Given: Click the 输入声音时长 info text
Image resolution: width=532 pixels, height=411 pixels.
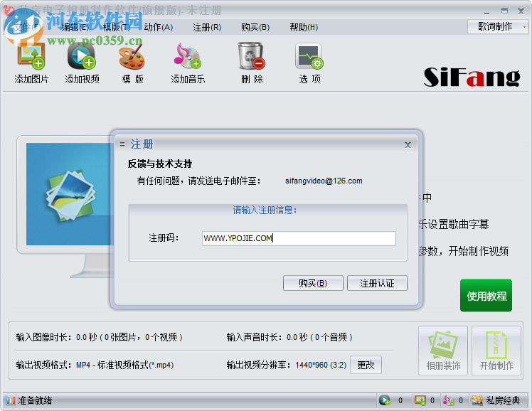Looking at the screenshot, I should pyautogui.click(x=289, y=337).
